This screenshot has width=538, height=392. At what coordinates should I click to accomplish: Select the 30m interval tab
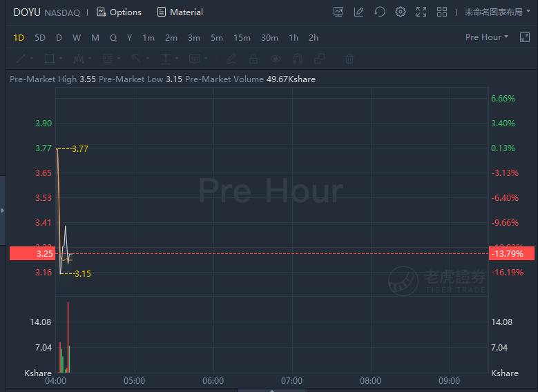(269, 38)
